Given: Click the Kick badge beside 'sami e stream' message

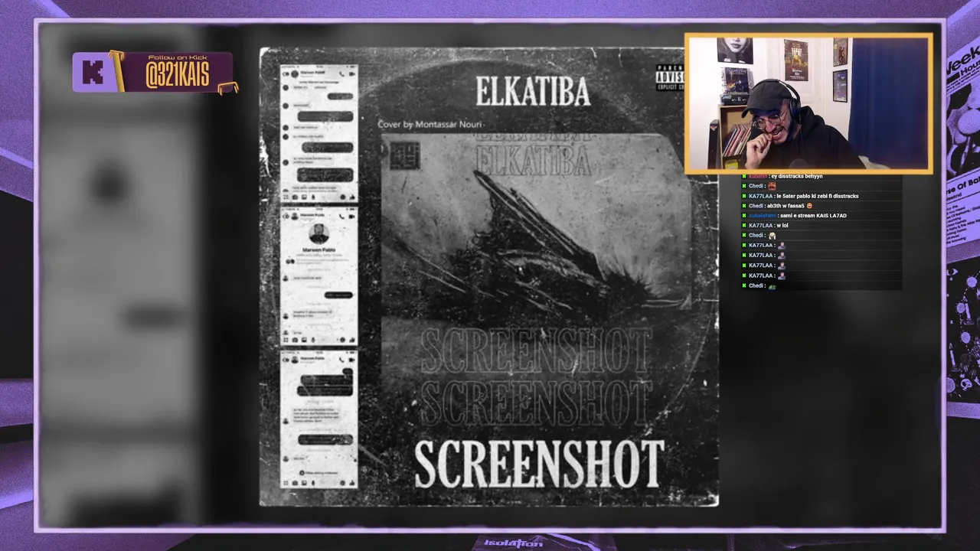Looking at the screenshot, I should coord(743,216).
